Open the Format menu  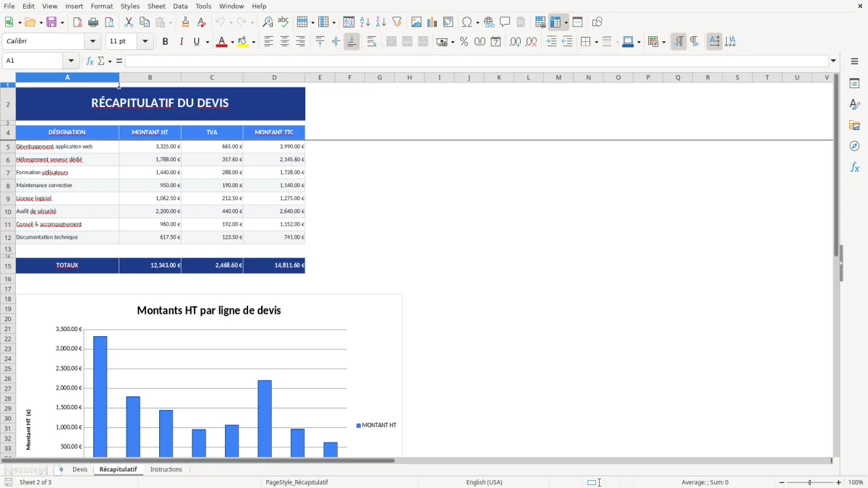[102, 6]
